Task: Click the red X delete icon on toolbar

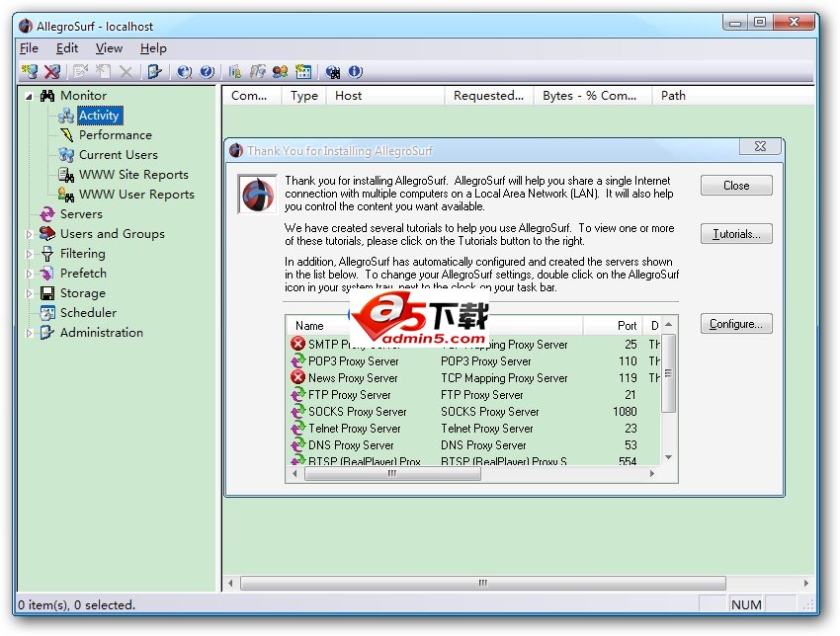Action: click(51, 70)
